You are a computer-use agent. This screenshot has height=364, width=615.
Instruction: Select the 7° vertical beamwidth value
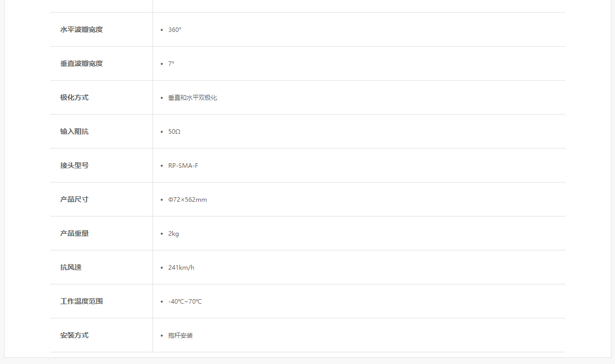click(171, 63)
